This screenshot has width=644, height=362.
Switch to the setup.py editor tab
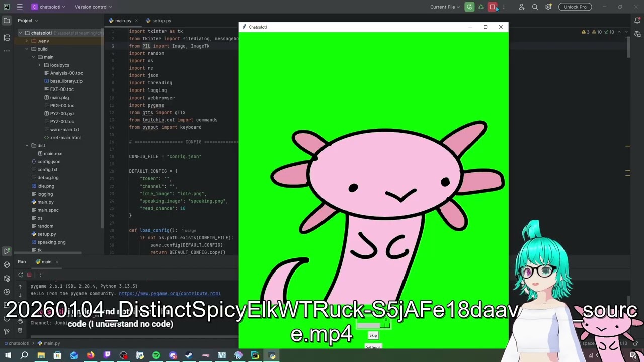(158, 21)
